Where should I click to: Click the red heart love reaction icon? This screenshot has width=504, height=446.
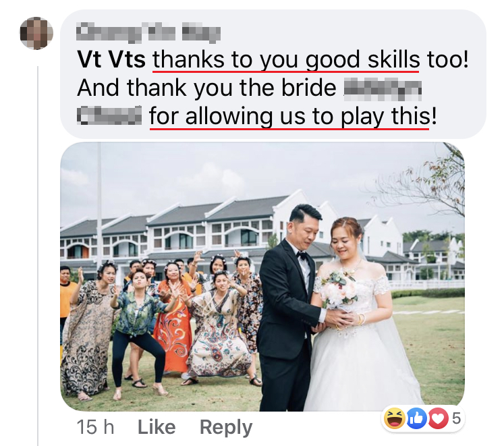pyautogui.click(x=438, y=418)
